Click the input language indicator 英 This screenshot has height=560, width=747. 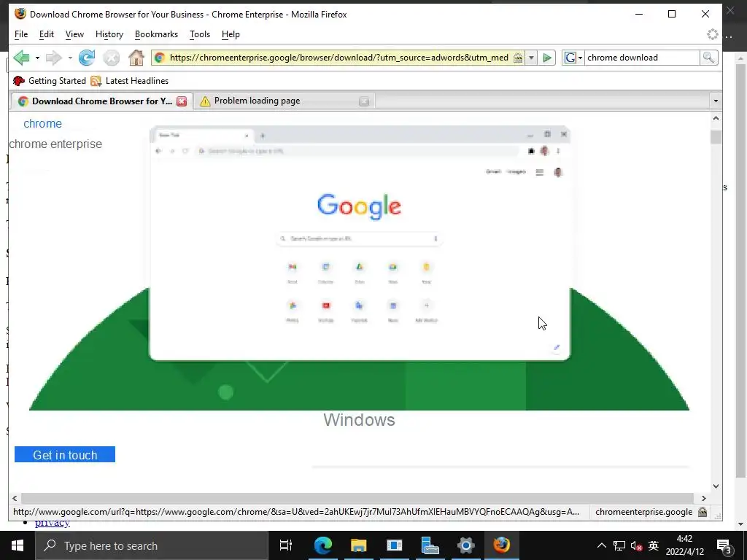point(654,545)
